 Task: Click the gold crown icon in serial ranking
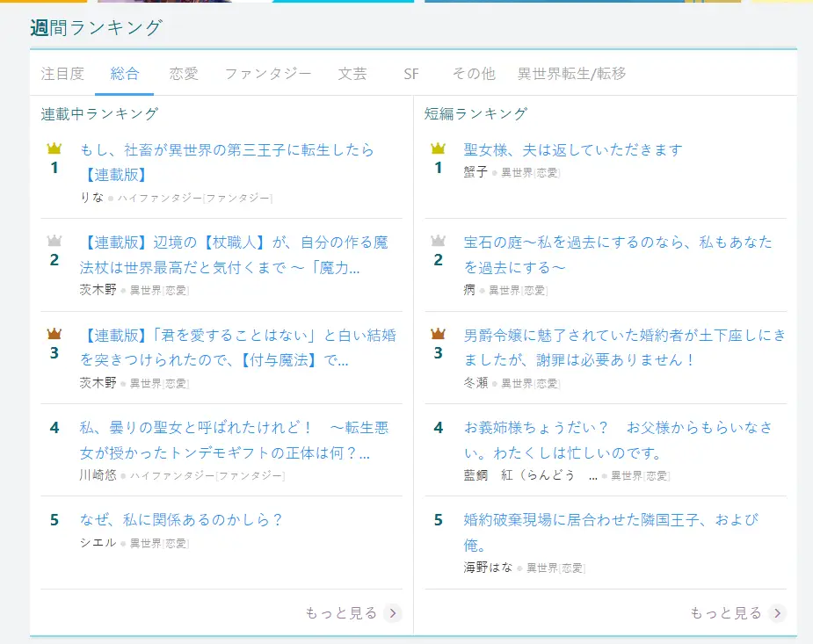tap(54, 148)
